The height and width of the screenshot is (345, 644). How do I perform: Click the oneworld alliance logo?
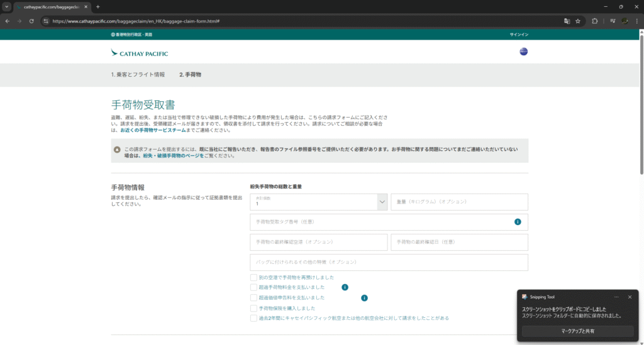point(523,52)
